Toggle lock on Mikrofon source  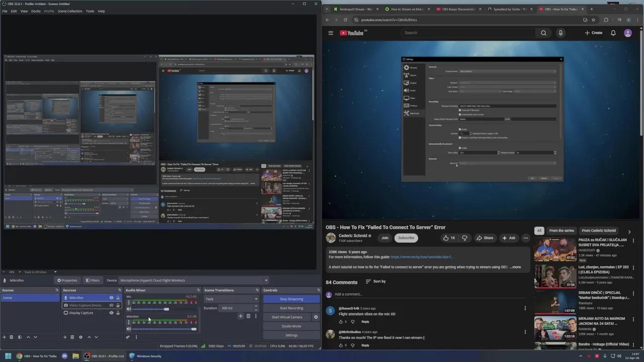[x=118, y=298]
